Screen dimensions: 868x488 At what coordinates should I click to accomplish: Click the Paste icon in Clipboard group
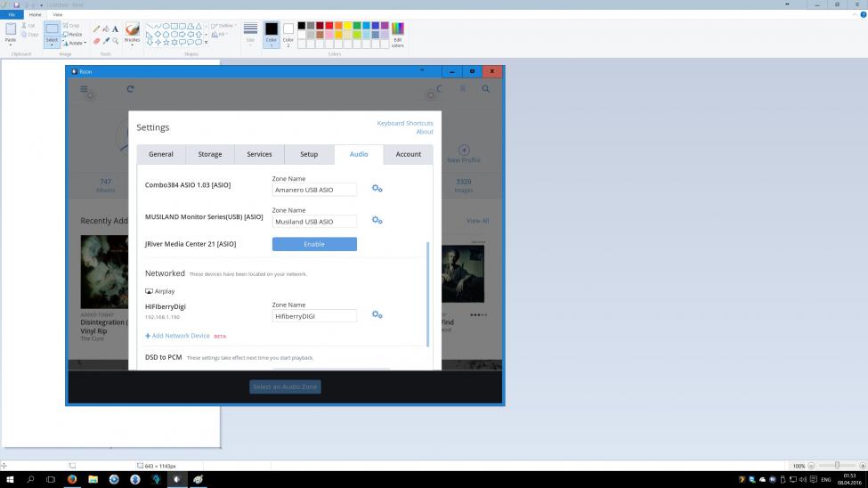pyautogui.click(x=11, y=29)
